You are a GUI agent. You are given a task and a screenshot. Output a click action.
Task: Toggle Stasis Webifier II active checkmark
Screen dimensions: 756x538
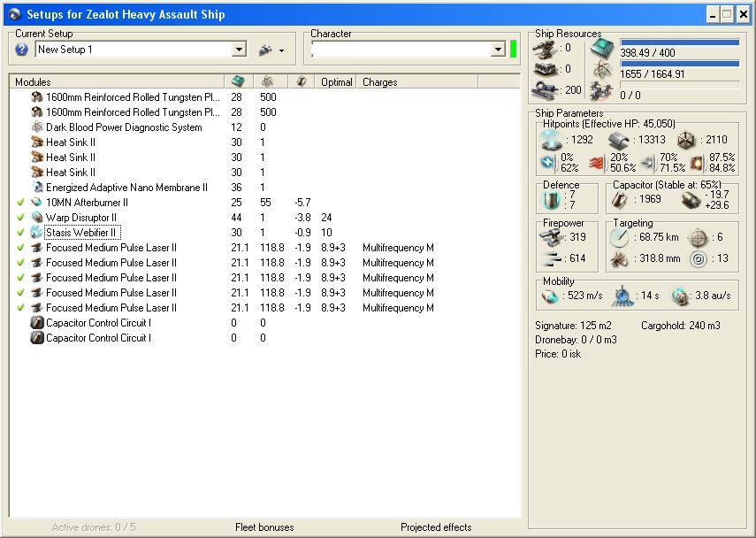tap(20, 232)
